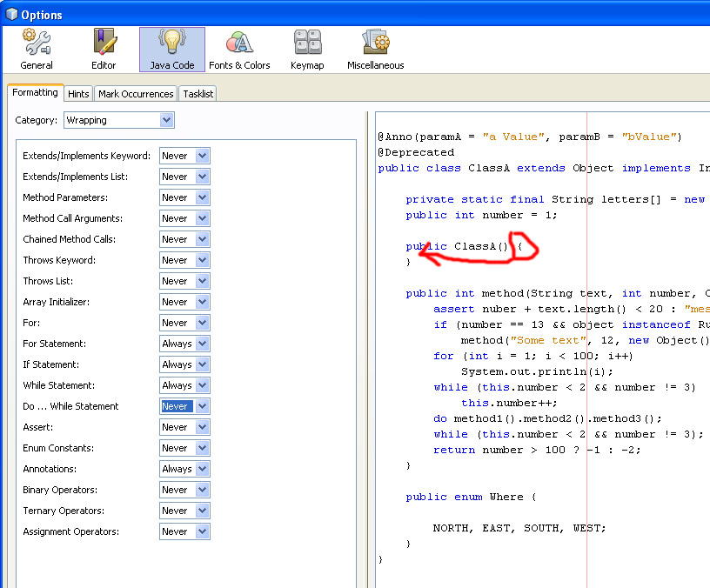The height and width of the screenshot is (588, 710).
Task: Open the Method Call Arguments dropdown
Action: (184, 218)
